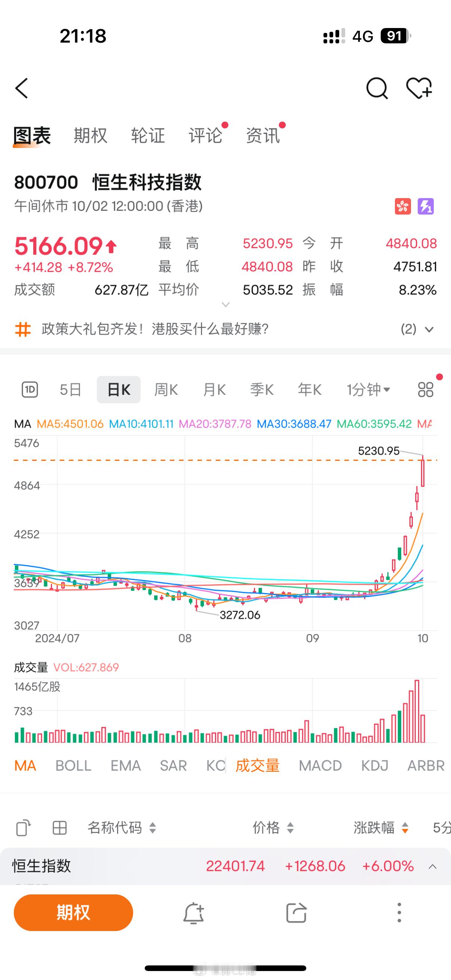
Task: Sort the list by 名称代码
Action: click(122, 828)
